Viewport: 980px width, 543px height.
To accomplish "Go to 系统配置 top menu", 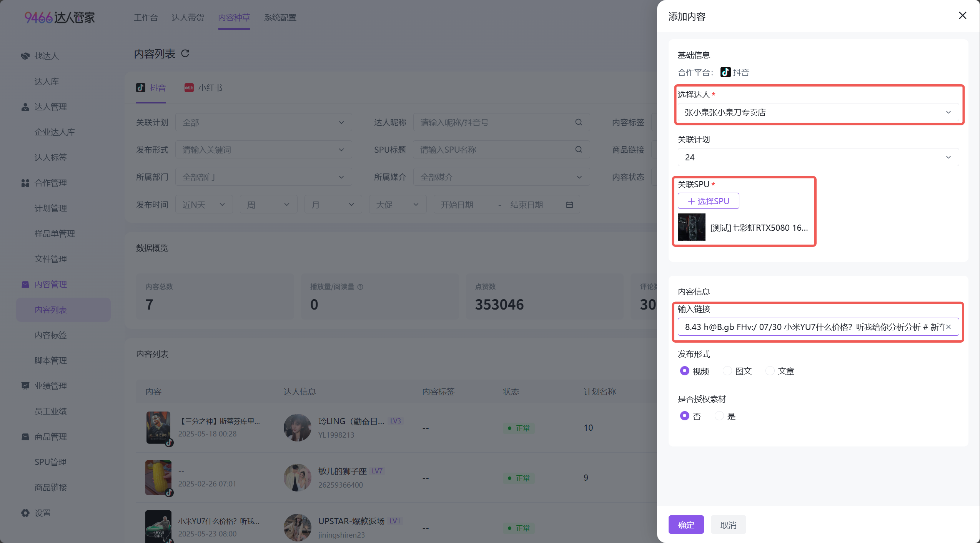I will point(280,18).
